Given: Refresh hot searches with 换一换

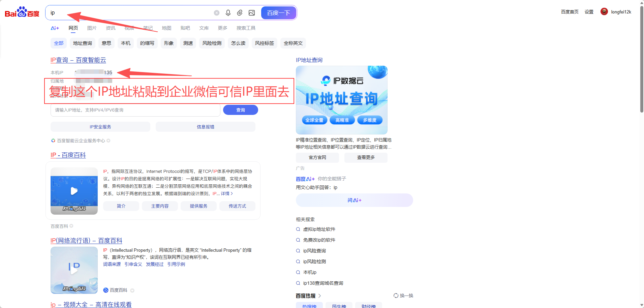Looking at the screenshot, I should pyautogui.click(x=403, y=296).
